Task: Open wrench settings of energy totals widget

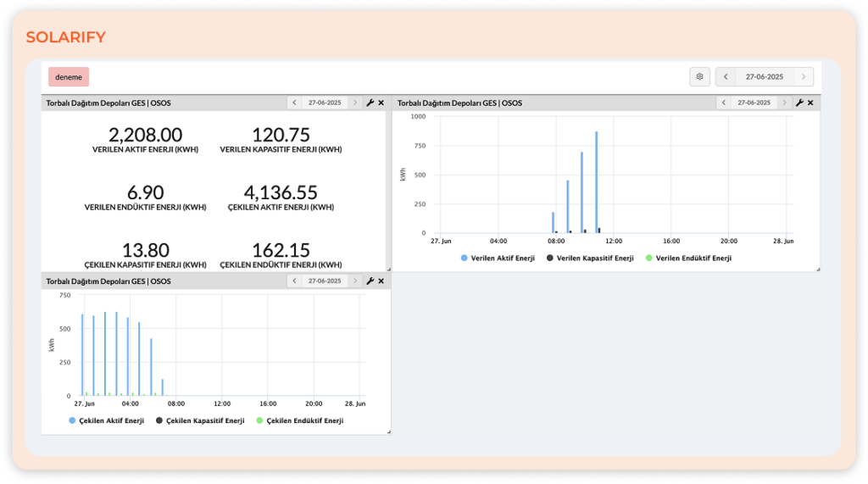Action: point(370,103)
